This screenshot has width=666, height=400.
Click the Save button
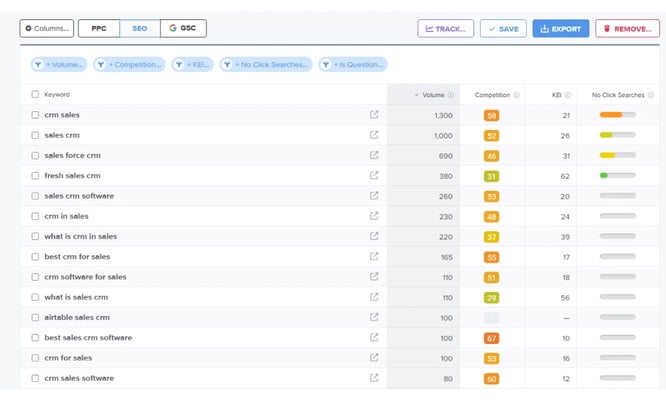point(503,28)
